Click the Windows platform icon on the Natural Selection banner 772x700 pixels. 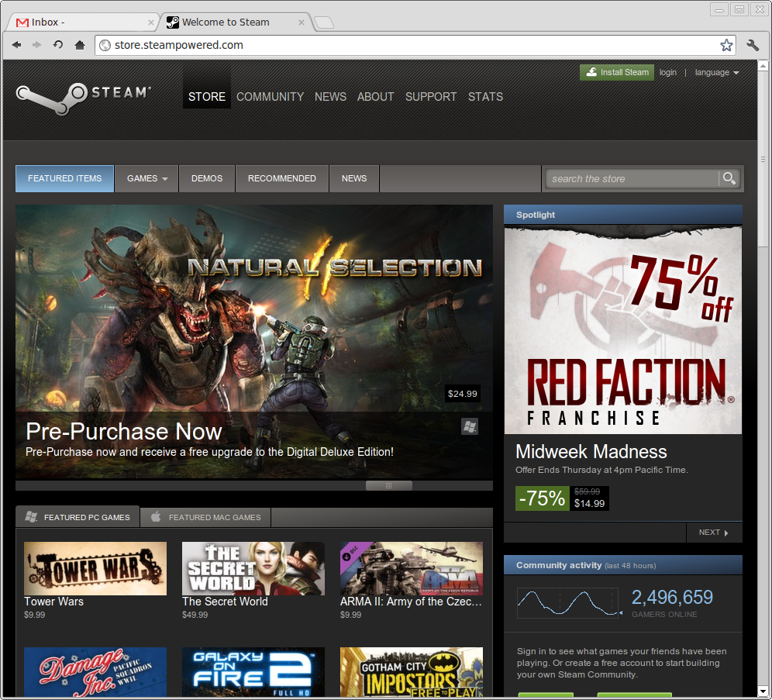pyautogui.click(x=470, y=426)
